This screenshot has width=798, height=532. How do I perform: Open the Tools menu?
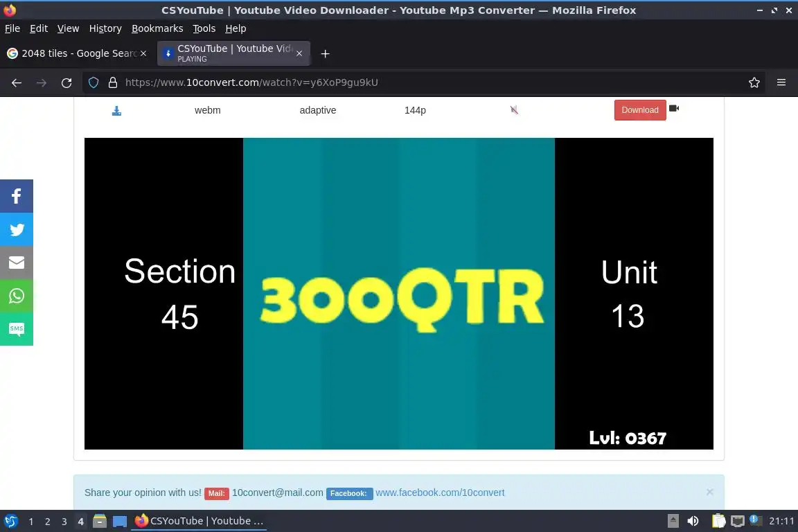pos(204,28)
